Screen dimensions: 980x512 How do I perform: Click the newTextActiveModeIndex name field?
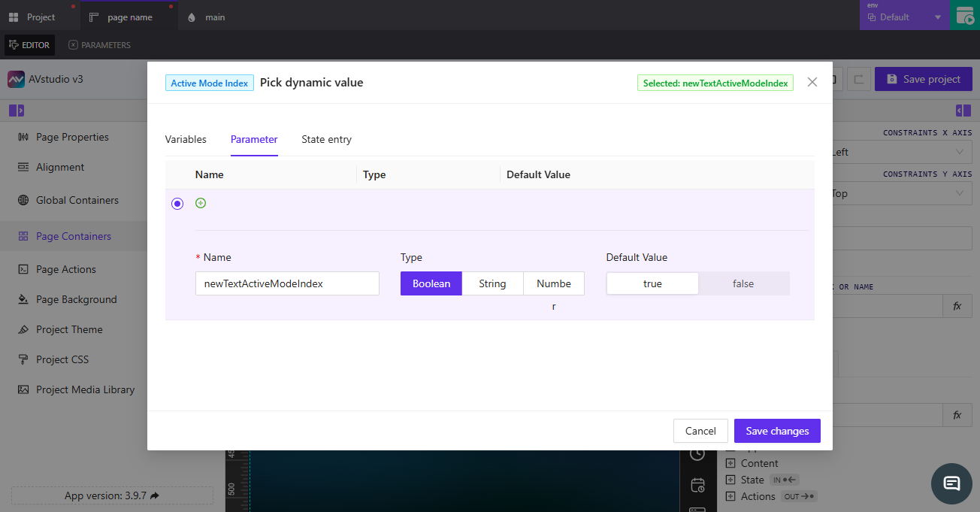287,283
